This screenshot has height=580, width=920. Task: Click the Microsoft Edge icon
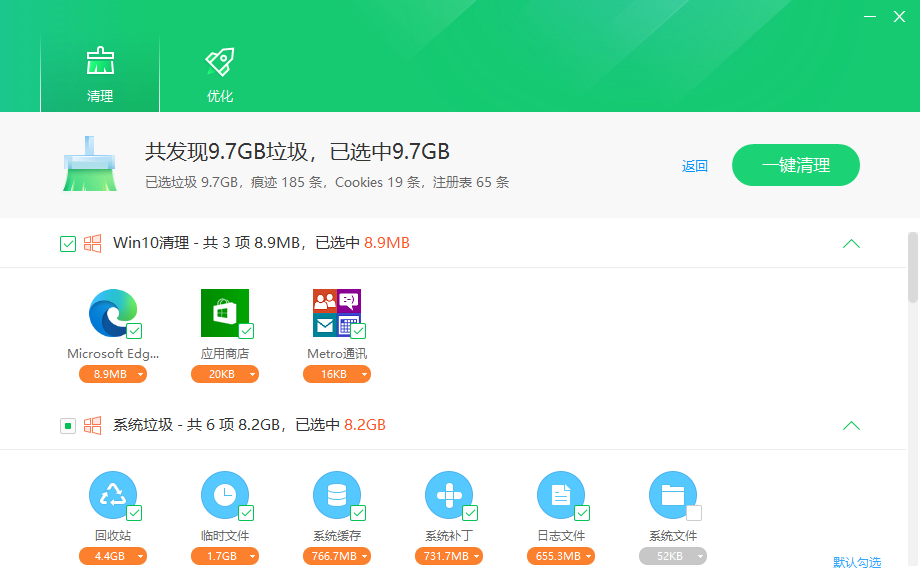113,313
